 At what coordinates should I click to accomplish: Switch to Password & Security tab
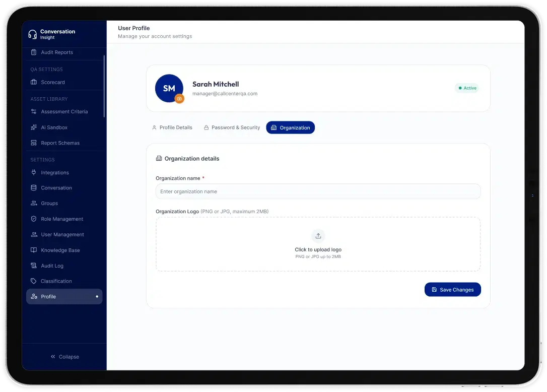click(232, 127)
